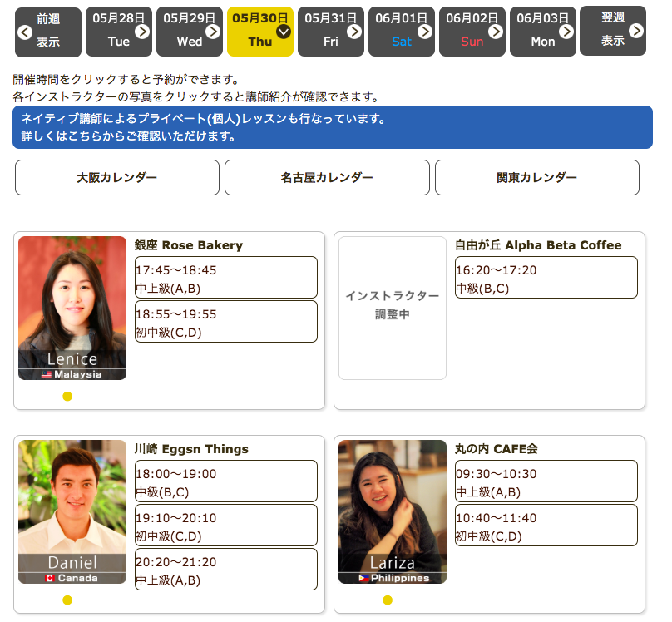The height and width of the screenshot is (622, 672).
Task: Open the 関東カレンダー button
Action: click(x=536, y=178)
